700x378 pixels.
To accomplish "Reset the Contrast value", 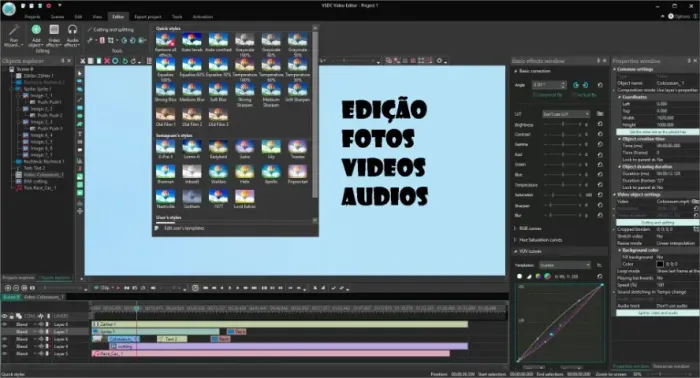I will pos(600,134).
